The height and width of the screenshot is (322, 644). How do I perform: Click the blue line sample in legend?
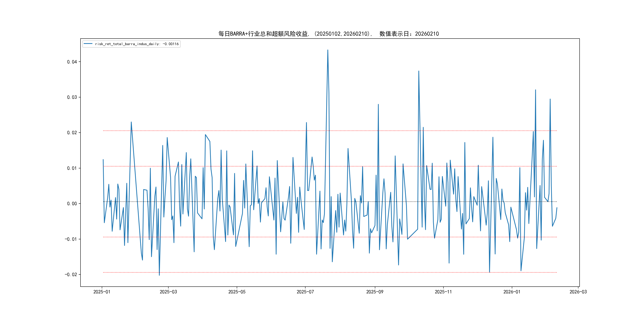pos(88,44)
